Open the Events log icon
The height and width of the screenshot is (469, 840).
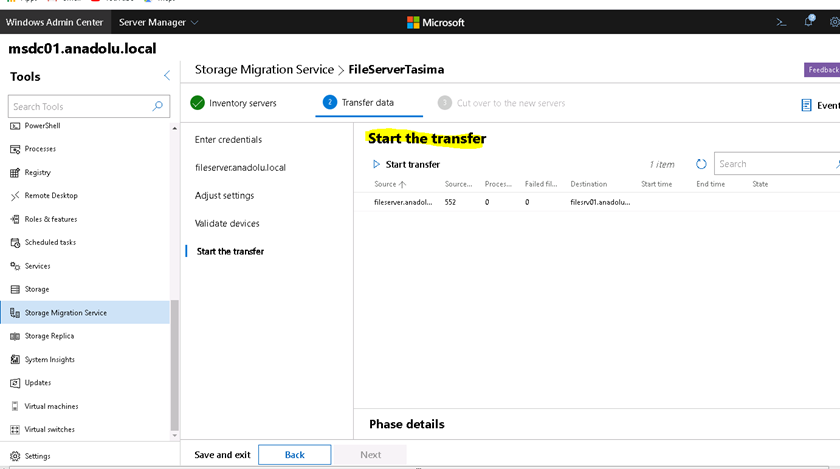806,106
